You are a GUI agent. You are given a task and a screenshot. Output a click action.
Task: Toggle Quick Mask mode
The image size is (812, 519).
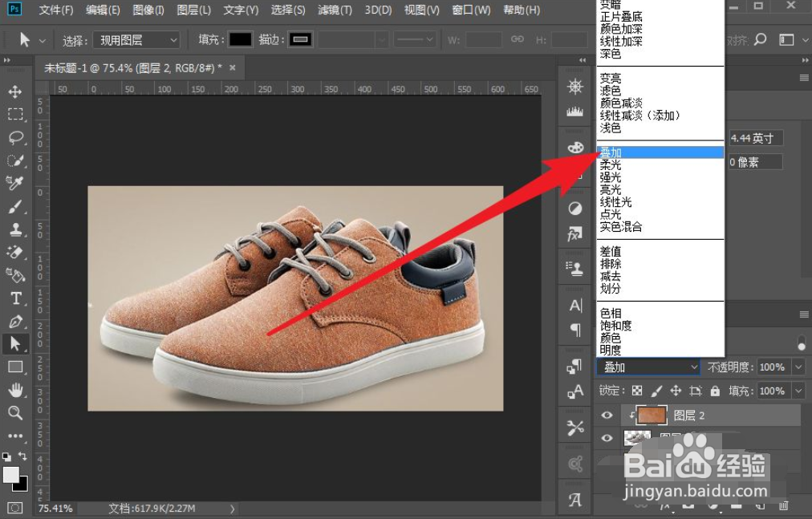15,508
